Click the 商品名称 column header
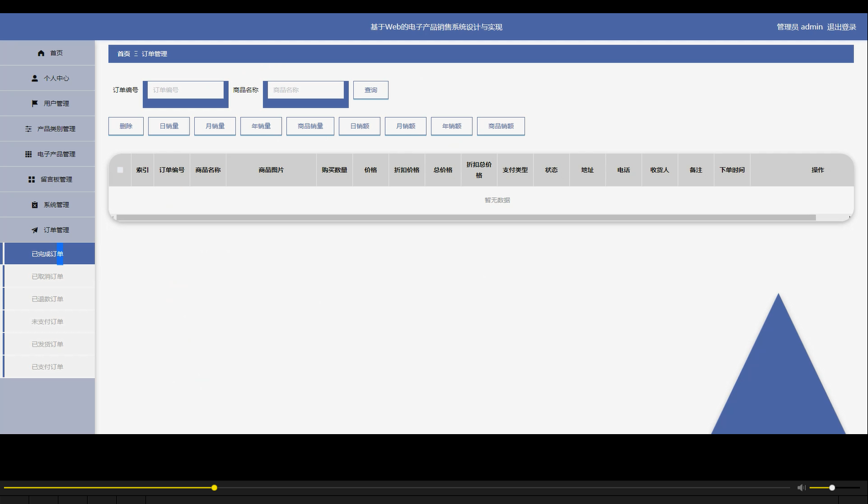 [x=208, y=170]
